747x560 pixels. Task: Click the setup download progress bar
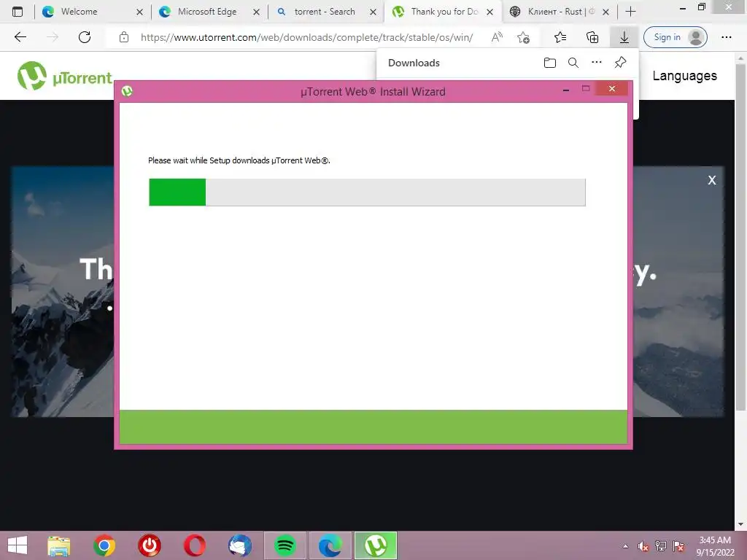367,192
